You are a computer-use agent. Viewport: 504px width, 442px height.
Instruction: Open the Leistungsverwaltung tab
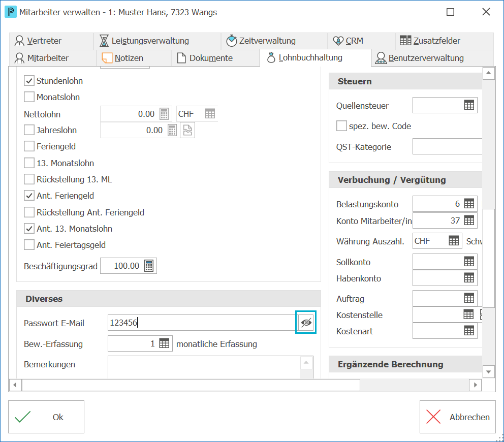point(157,41)
